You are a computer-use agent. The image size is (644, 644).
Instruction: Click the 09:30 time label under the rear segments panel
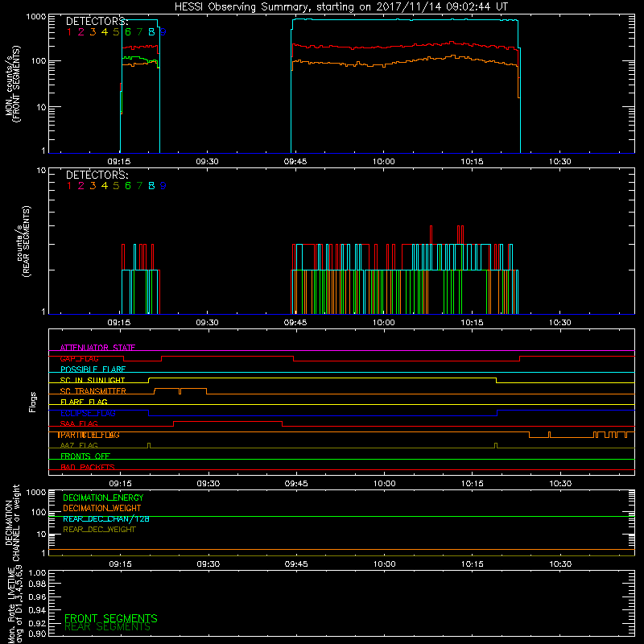pos(207,323)
